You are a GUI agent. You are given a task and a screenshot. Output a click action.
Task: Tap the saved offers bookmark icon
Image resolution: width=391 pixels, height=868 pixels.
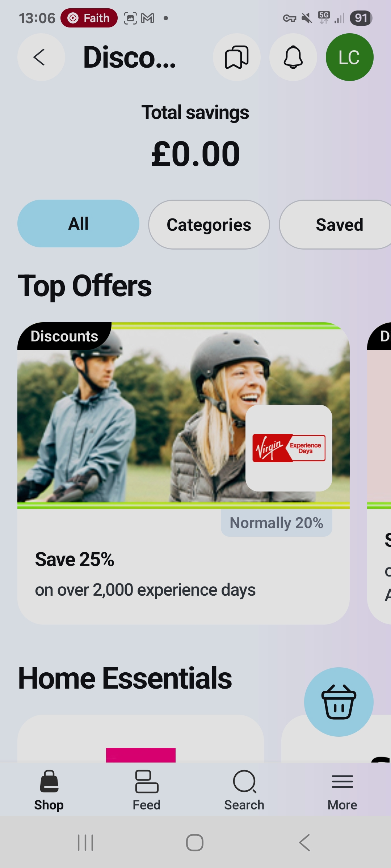coord(236,58)
